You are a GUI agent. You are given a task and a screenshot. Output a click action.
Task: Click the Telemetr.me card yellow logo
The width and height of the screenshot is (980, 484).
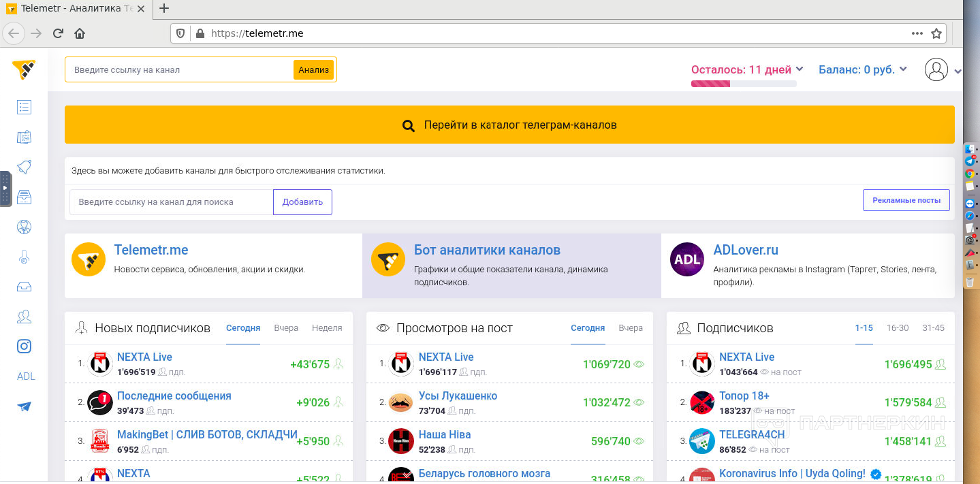[89, 259]
